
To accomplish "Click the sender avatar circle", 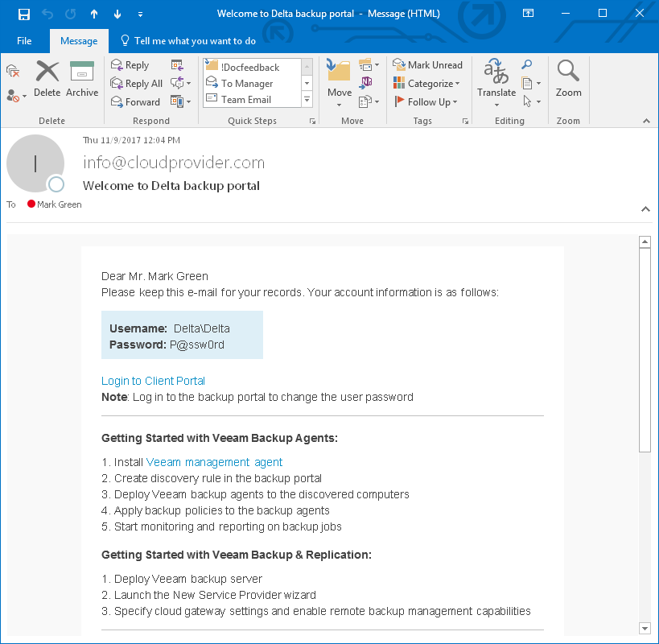I will click(x=35, y=163).
